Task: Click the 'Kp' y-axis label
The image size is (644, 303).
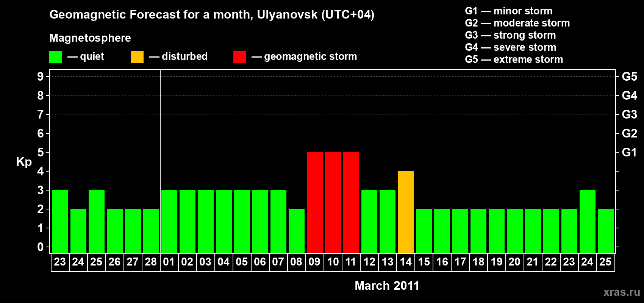Action: click(x=24, y=162)
